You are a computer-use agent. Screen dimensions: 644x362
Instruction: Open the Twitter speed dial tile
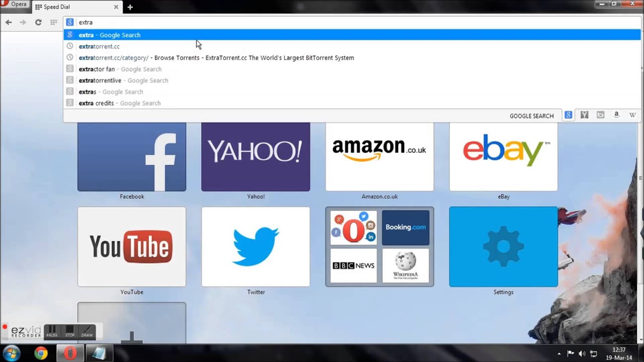click(256, 247)
